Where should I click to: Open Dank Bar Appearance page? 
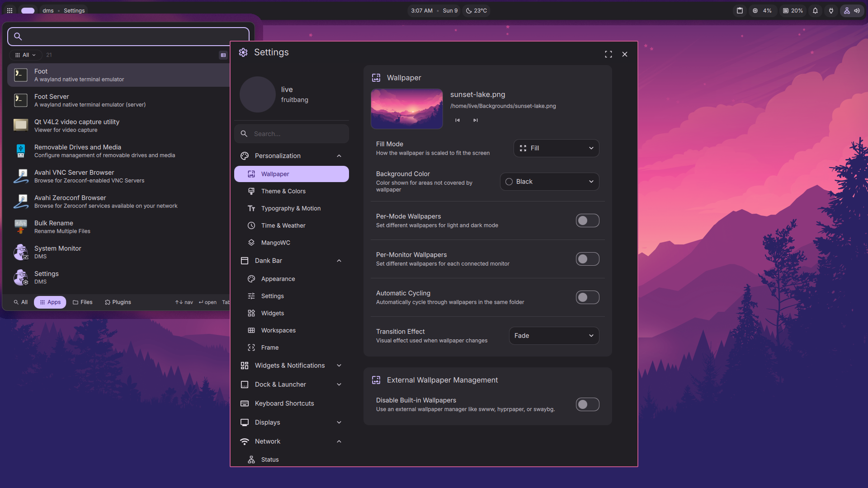(x=292, y=279)
